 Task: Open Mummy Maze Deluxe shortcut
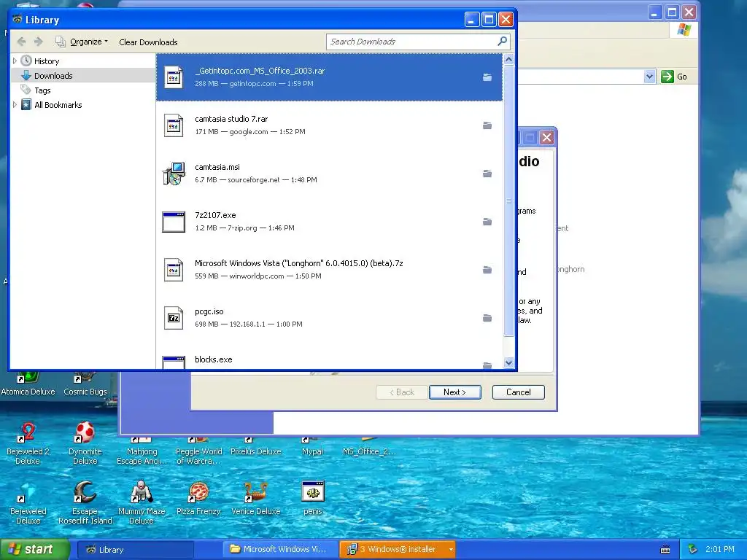[x=142, y=503]
